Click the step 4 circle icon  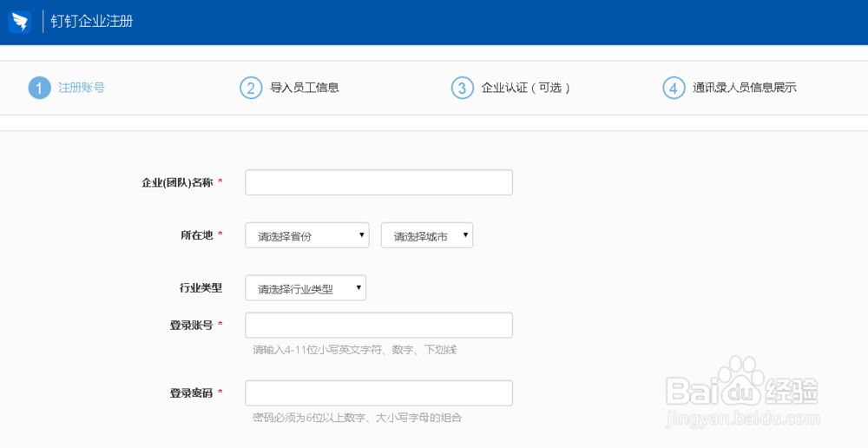coord(674,88)
